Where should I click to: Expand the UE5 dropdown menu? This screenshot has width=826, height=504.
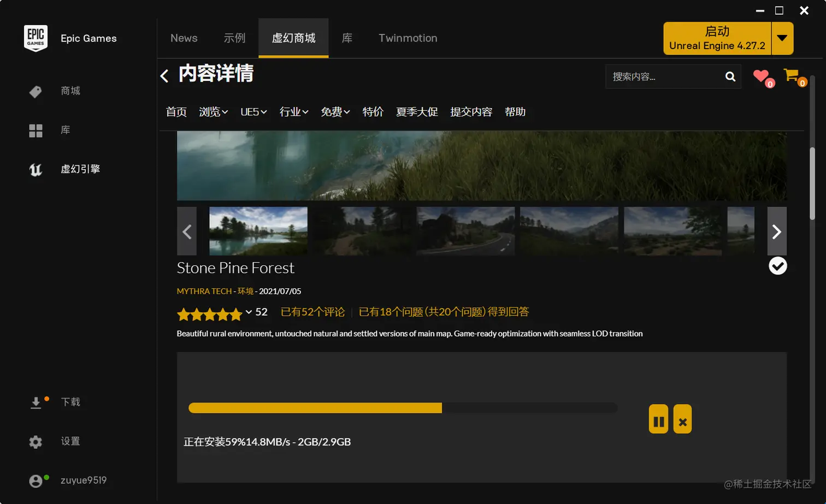[x=253, y=112]
